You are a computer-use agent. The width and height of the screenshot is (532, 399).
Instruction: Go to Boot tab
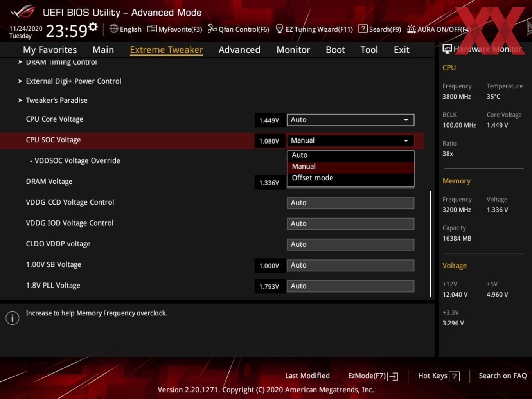335,50
